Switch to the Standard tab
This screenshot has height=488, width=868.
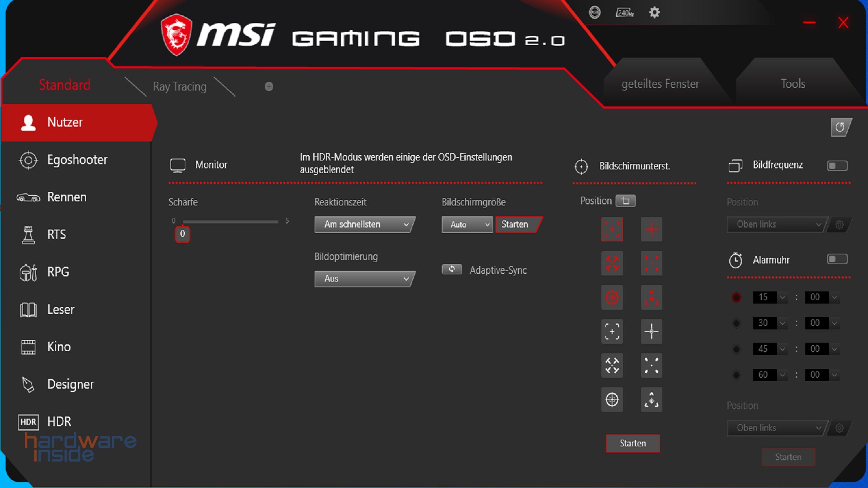tap(65, 85)
